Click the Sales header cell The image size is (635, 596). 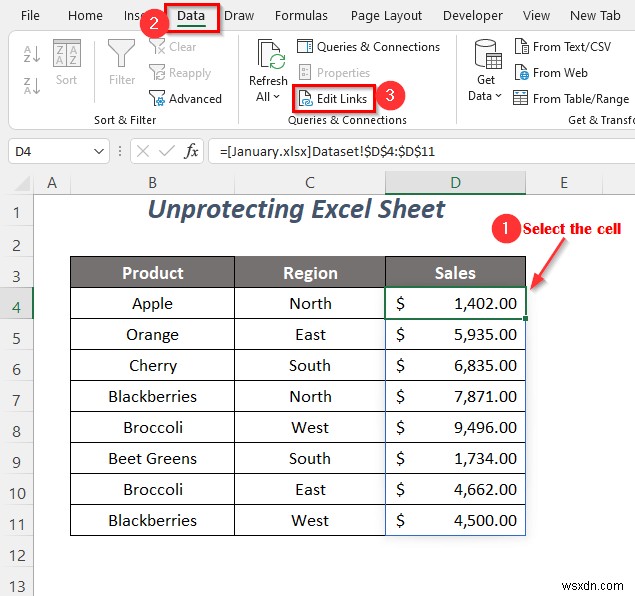tap(455, 272)
